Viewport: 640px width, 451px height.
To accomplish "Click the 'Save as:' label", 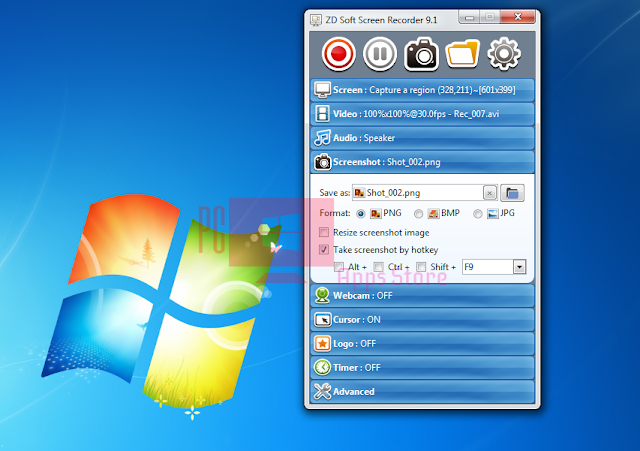I will pyautogui.click(x=334, y=193).
